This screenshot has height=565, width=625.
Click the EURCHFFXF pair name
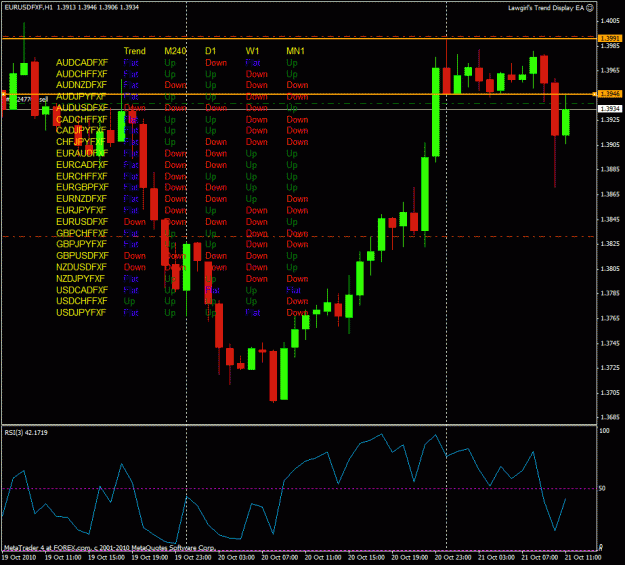[82, 176]
